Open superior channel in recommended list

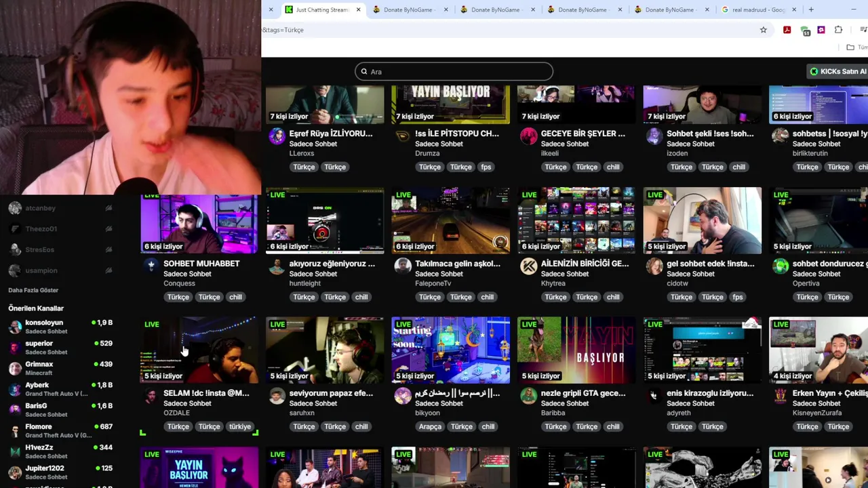pyautogui.click(x=61, y=347)
